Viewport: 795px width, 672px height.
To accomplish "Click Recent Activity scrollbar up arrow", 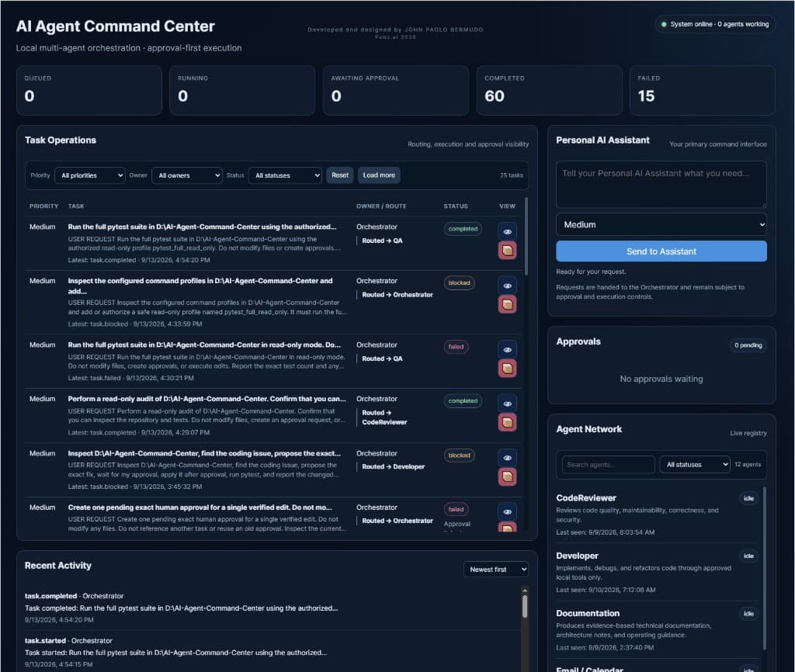I will [x=525, y=591].
